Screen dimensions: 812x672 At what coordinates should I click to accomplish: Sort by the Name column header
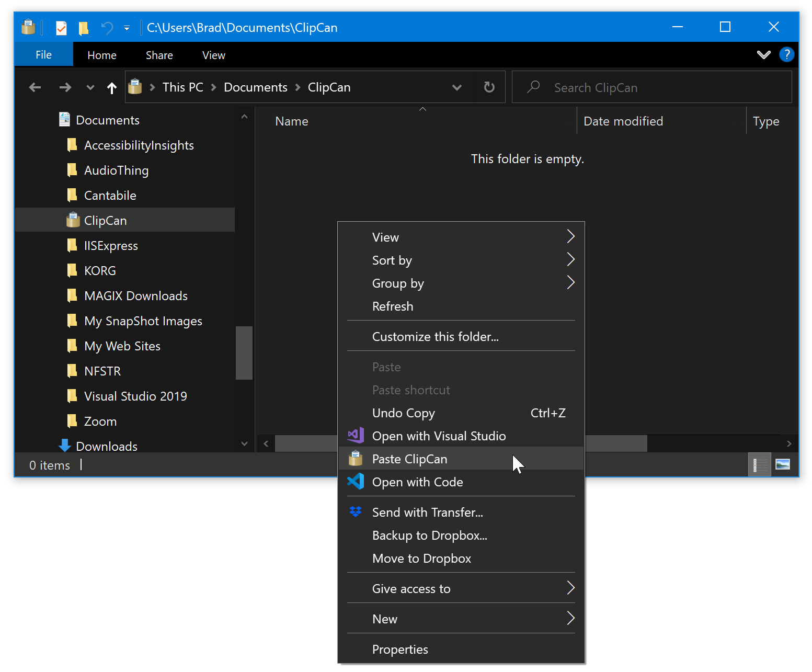tap(292, 121)
